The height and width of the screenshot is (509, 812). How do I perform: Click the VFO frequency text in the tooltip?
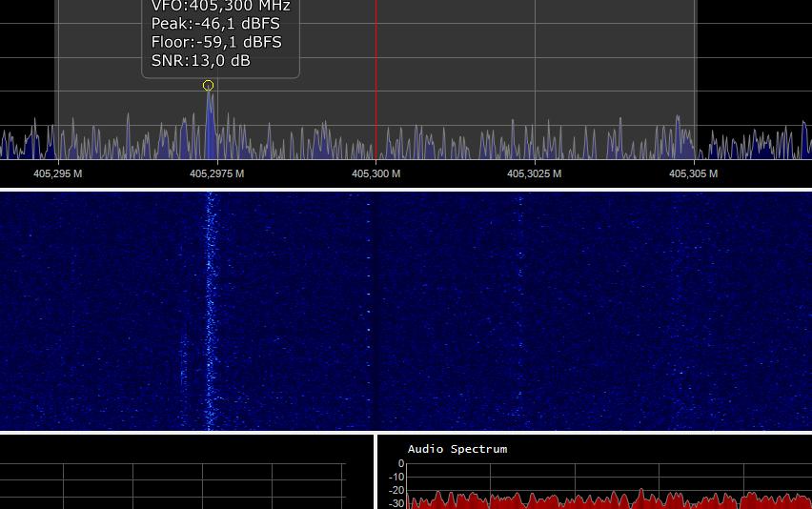pos(220,7)
